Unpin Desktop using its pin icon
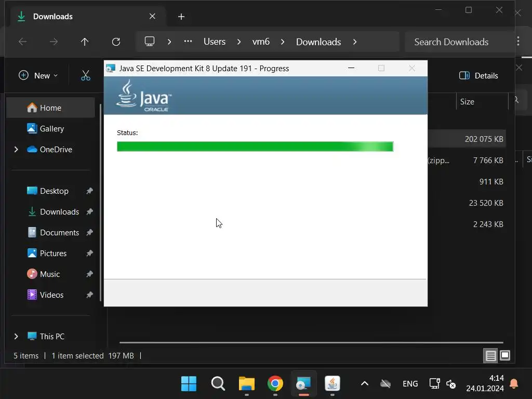This screenshot has width=532, height=399. pos(89,191)
